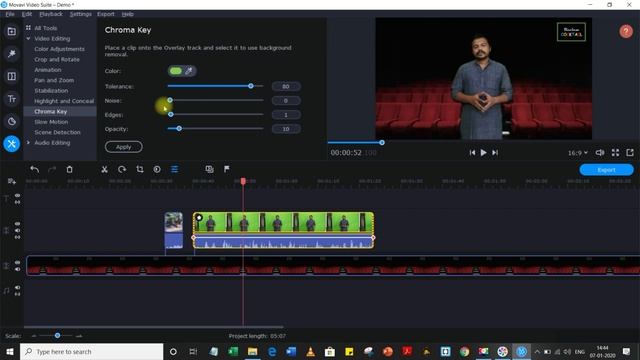
Task: Hide the main video track
Action: (18, 262)
